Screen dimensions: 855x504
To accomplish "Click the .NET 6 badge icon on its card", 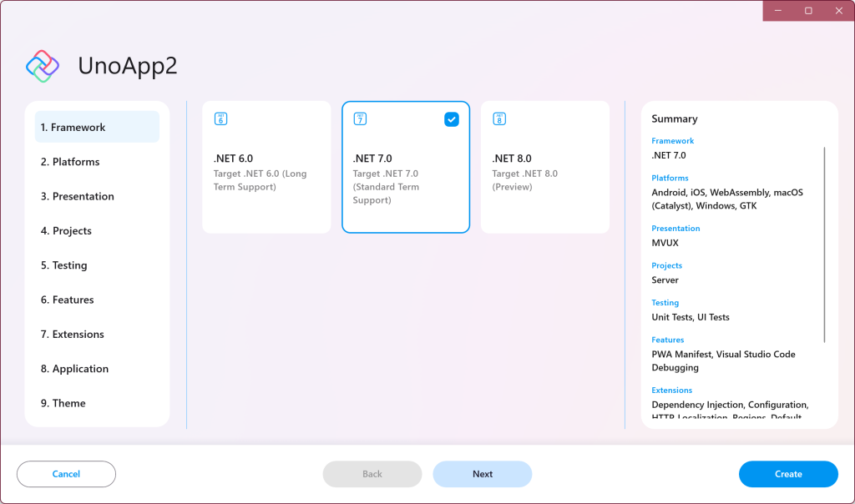I will tap(220, 118).
